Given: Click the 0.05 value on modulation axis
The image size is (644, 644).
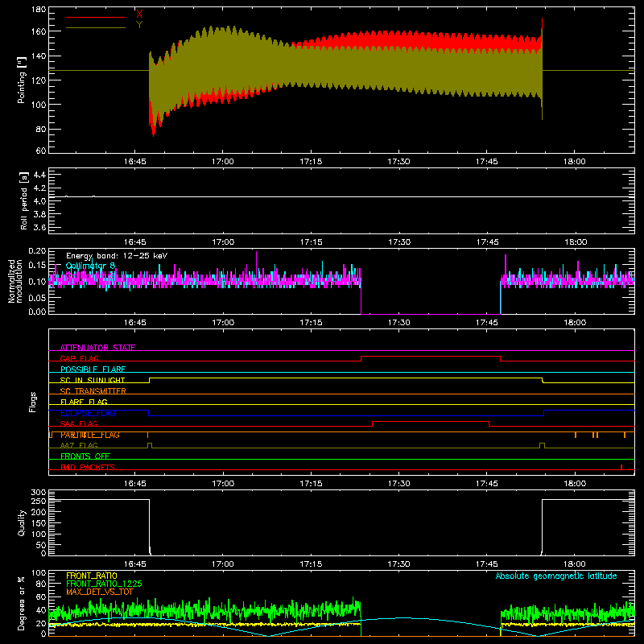Looking at the screenshot, I should pyautogui.click(x=37, y=297).
